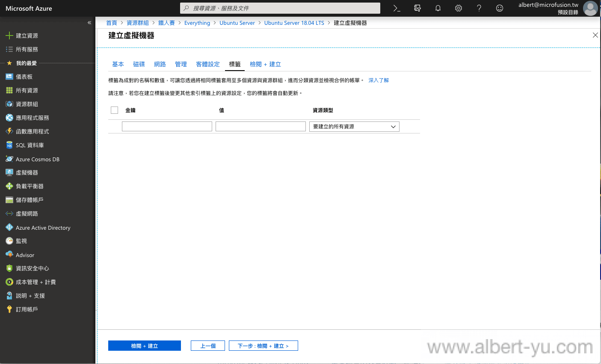Focus the 值 tag value input field
The image size is (601, 364).
pos(261,126)
